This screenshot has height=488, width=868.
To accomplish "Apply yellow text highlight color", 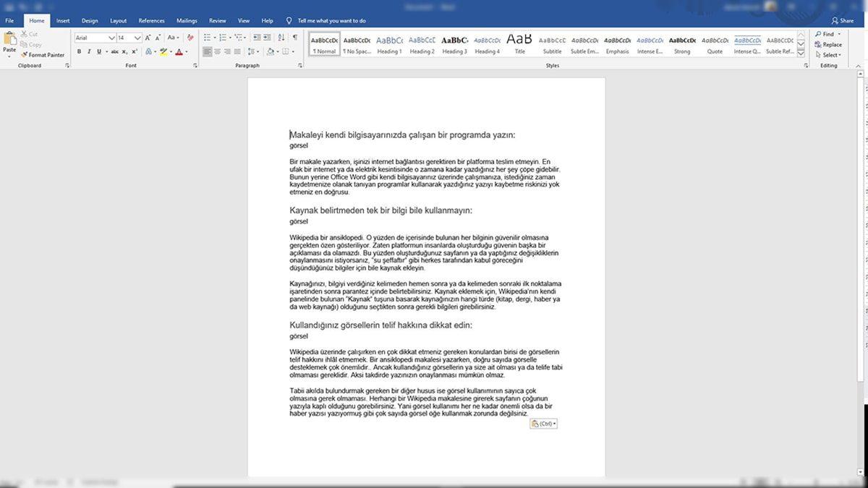I will click(x=164, y=51).
